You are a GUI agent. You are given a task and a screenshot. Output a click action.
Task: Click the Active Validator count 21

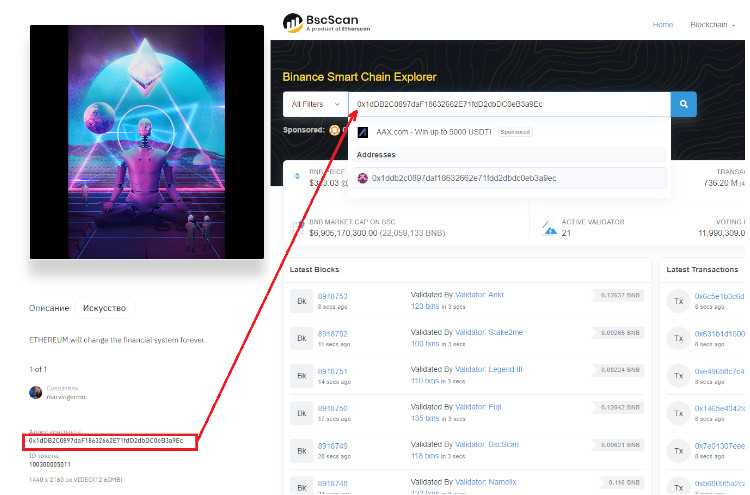click(x=566, y=233)
